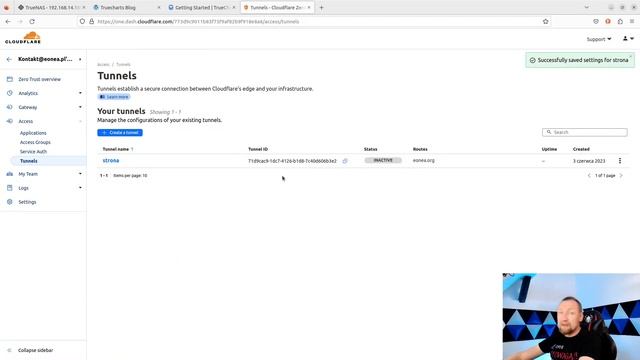Click the padlock connection icon

[x=91, y=21]
